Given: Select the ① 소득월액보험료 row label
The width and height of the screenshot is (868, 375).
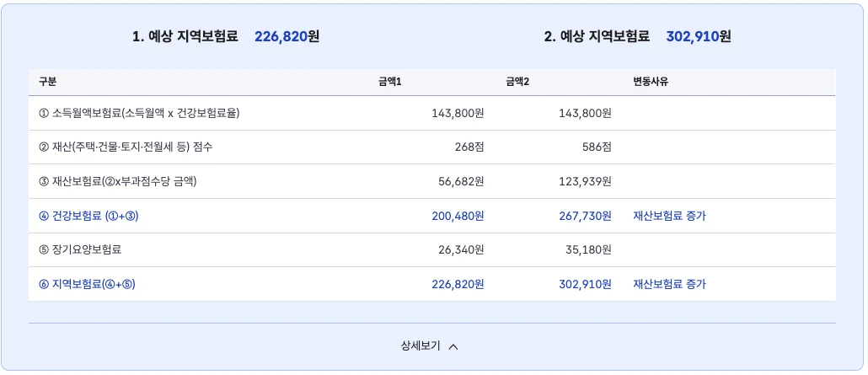Looking at the screenshot, I should pyautogui.click(x=139, y=114).
